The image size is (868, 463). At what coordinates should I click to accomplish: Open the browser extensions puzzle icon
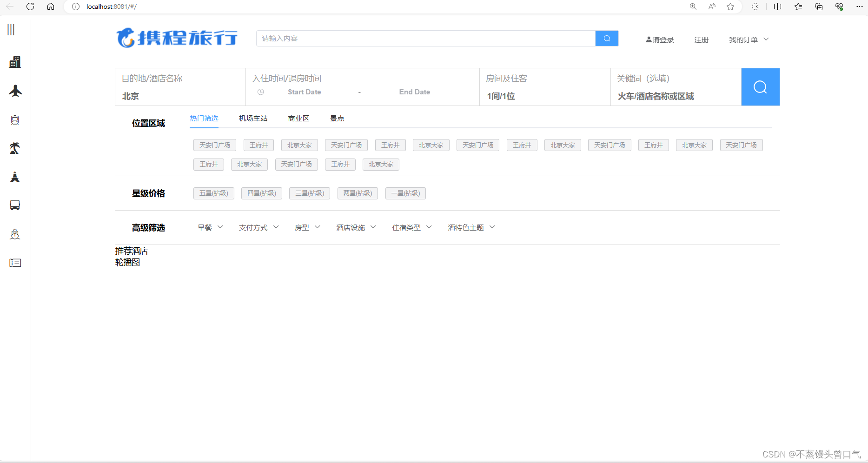click(755, 7)
